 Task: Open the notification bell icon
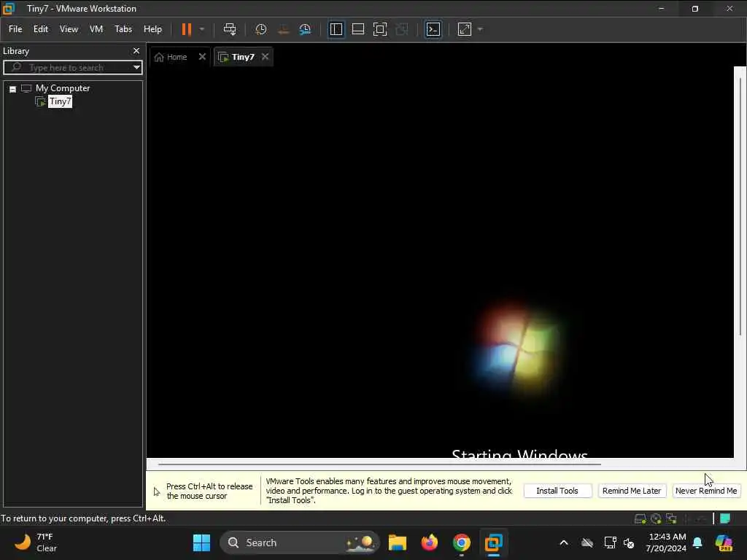tap(697, 542)
